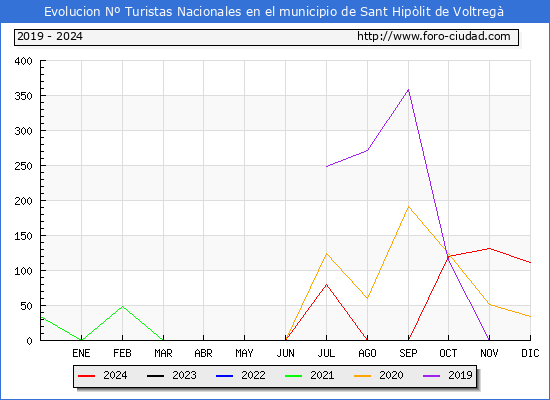Click the purple 2019 point at August

(367, 150)
